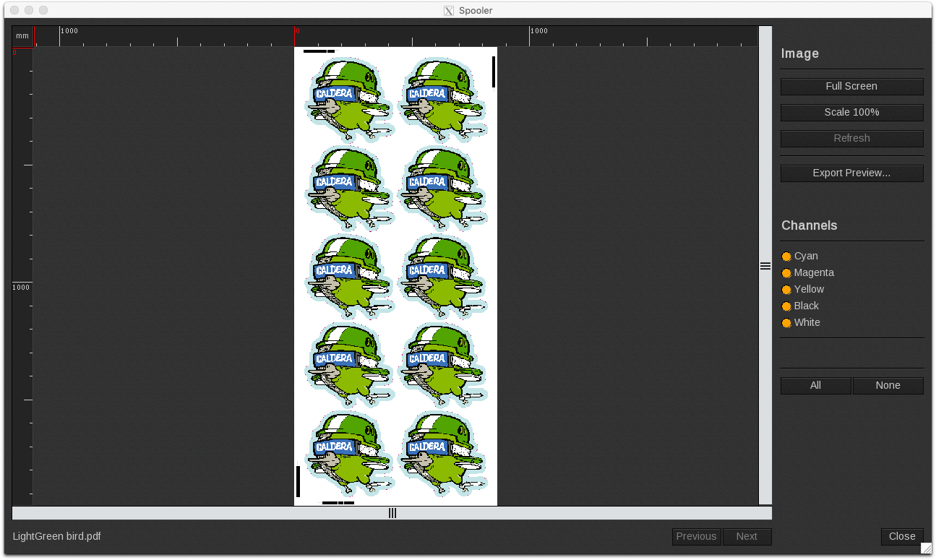
Task: Toggle the Cyan channel indicator
Action: tap(786, 256)
